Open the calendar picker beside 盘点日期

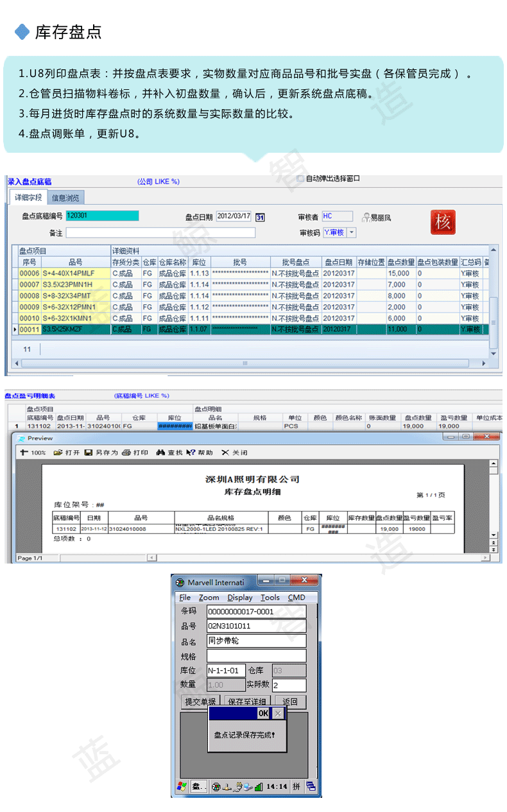pos(260,217)
